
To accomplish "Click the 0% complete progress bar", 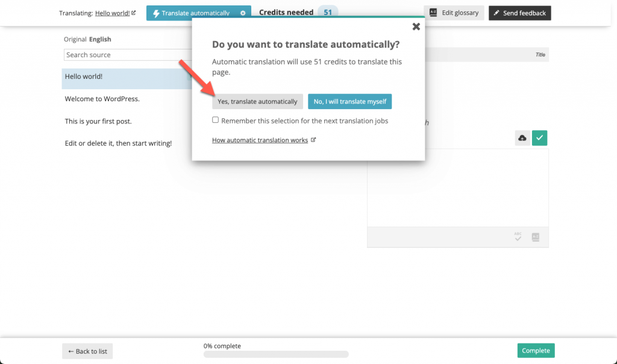I will (x=275, y=354).
